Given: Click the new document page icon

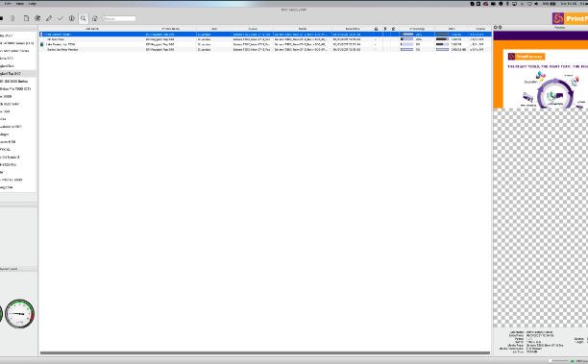Looking at the screenshot, I should tap(26, 18).
